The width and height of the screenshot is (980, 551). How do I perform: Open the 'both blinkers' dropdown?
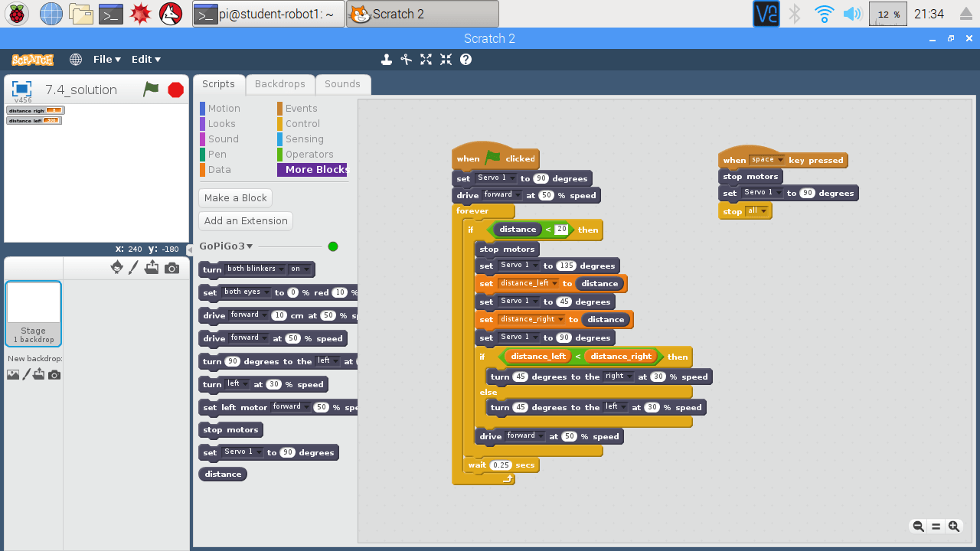(255, 269)
